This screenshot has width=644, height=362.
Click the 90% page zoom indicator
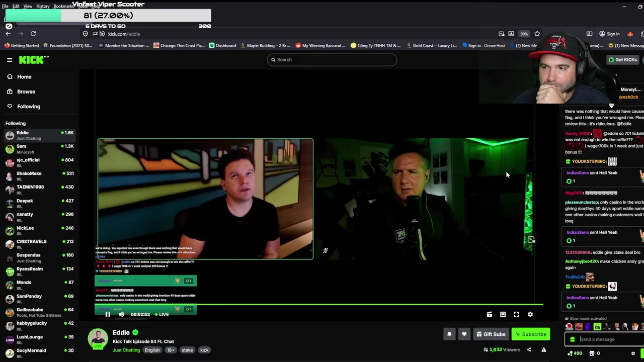tap(524, 34)
